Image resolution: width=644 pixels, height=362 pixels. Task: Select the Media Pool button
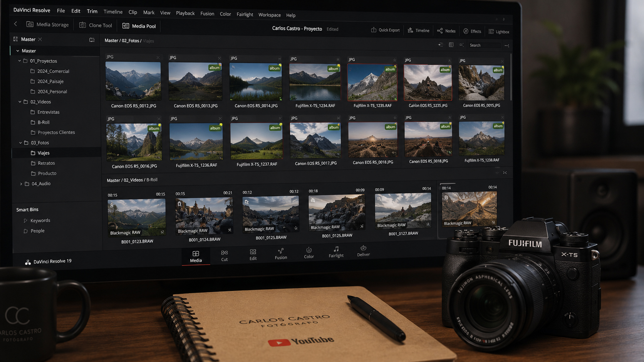(x=139, y=26)
